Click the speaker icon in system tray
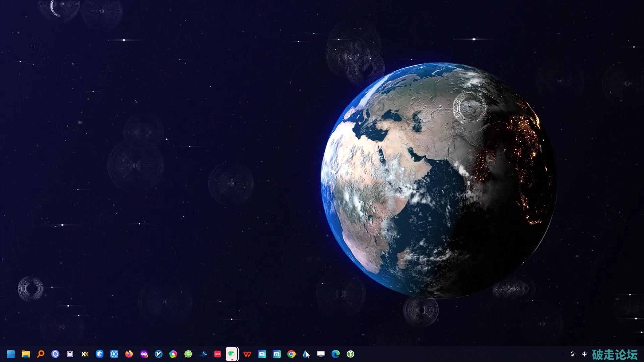Viewport: 644px width, 362px height. tap(574, 354)
